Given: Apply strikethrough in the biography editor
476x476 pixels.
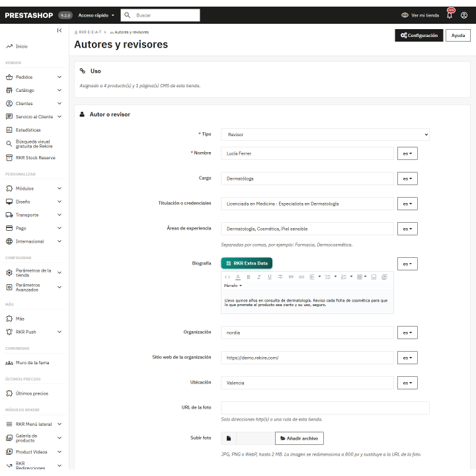Looking at the screenshot, I should [x=280, y=277].
